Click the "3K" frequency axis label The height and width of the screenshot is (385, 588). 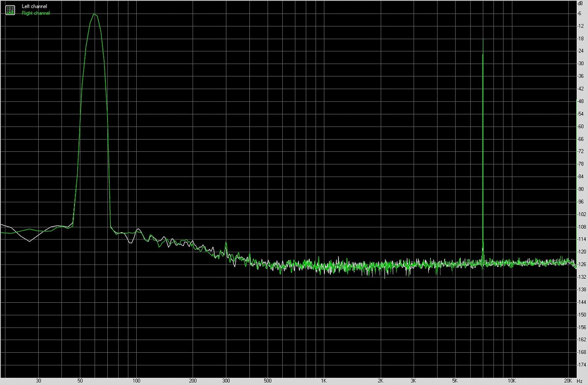click(x=414, y=381)
